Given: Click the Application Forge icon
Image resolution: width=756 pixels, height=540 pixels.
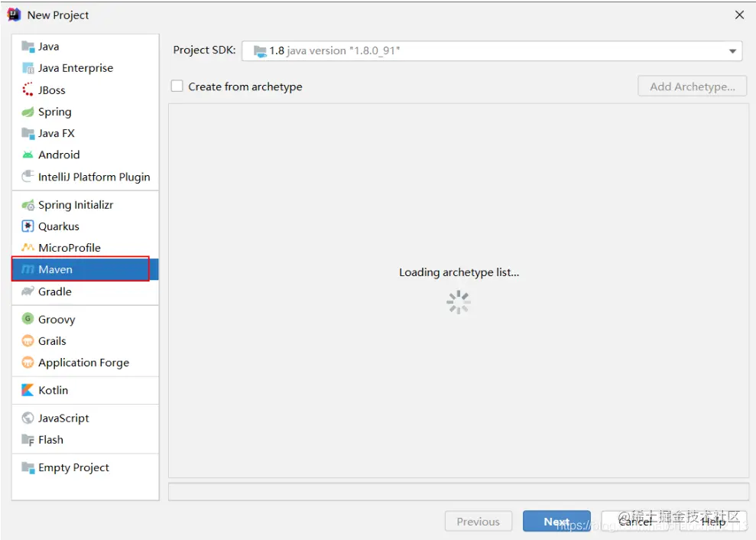Looking at the screenshot, I should pos(28,362).
